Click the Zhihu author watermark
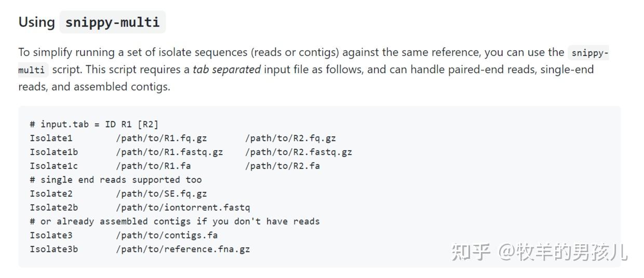Screen dimensions: 644x278 539,252
